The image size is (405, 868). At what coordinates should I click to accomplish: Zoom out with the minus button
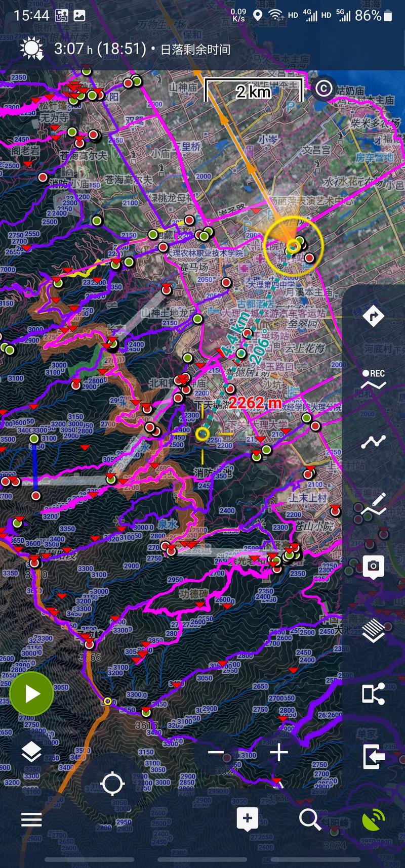coord(216,753)
